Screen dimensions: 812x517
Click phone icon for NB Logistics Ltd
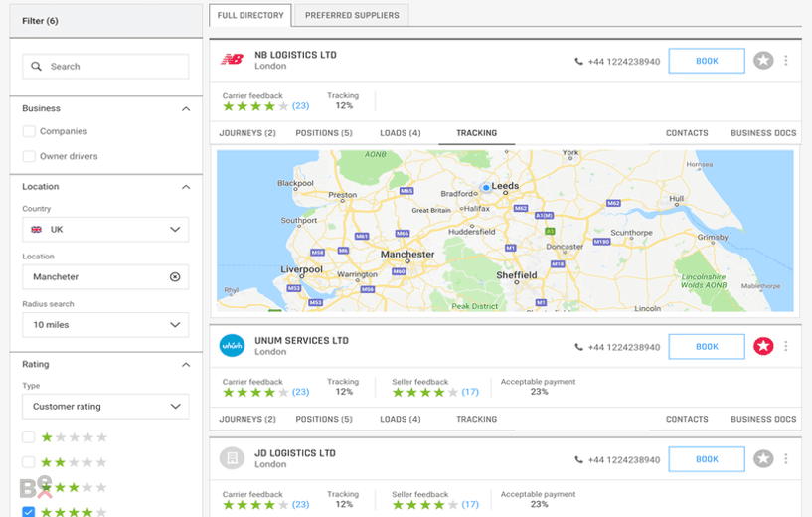[x=578, y=61]
